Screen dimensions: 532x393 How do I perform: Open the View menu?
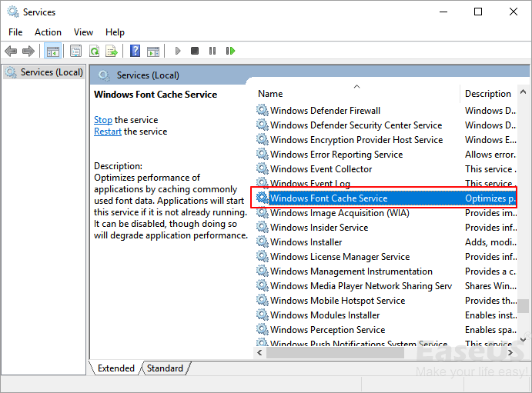[x=83, y=32]
